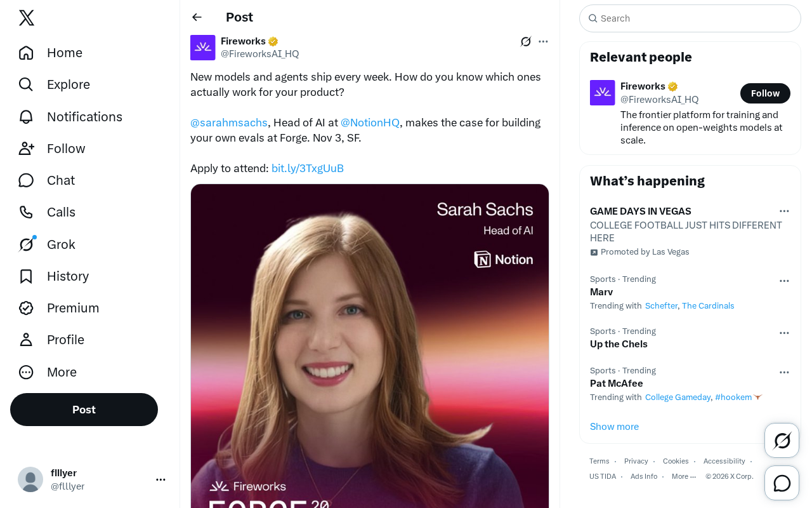Screen dimensions: 812x508
Task: Open the post's three-dot options menu
Action: 543,41
